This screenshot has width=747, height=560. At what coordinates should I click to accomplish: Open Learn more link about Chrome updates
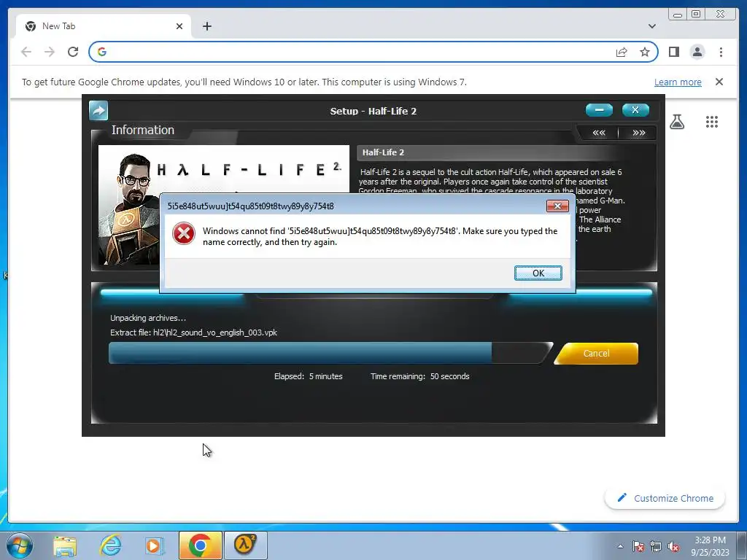click(x=678, y=82)
